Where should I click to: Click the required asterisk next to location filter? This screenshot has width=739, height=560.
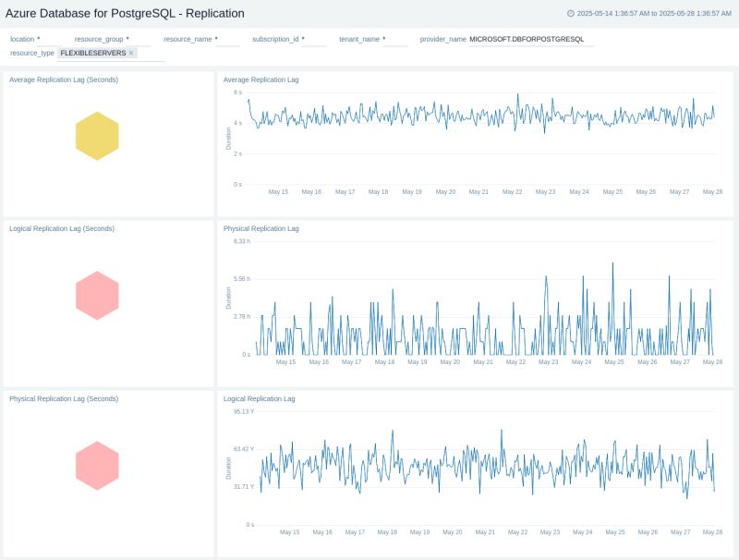[39, 40]
